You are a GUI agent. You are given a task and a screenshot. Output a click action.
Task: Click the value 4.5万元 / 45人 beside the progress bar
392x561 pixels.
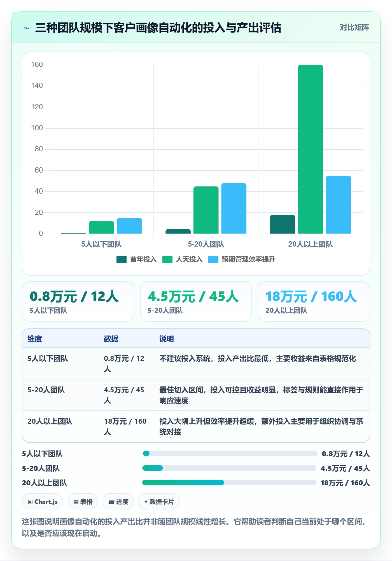click(x=345, y=468)
